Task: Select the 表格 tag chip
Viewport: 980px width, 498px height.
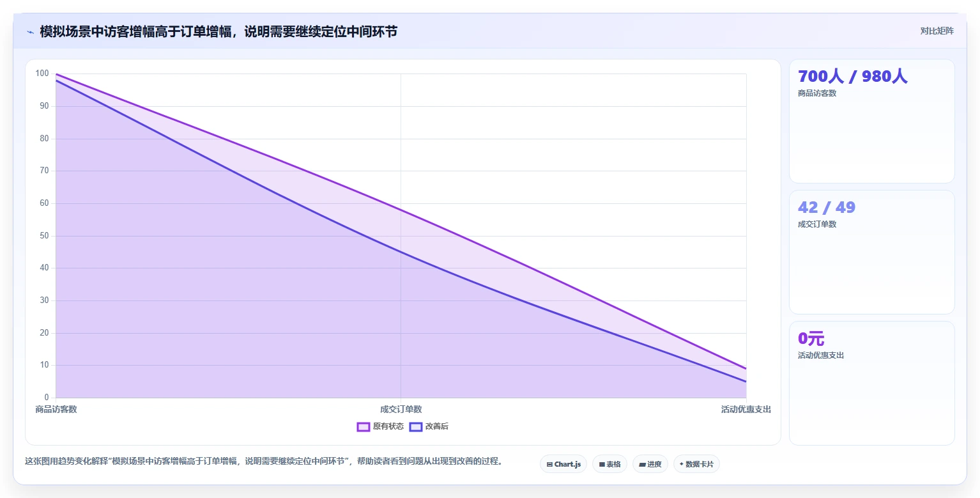Action: pos(609,464)
